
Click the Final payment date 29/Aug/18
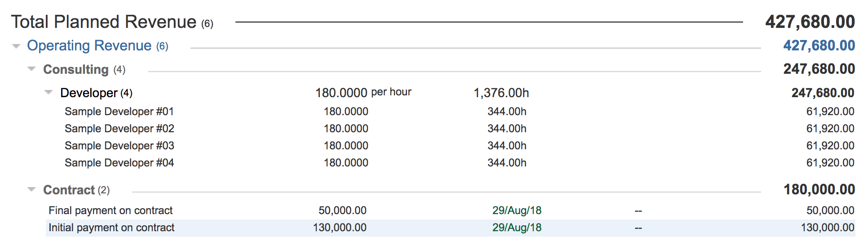(517, 211)
